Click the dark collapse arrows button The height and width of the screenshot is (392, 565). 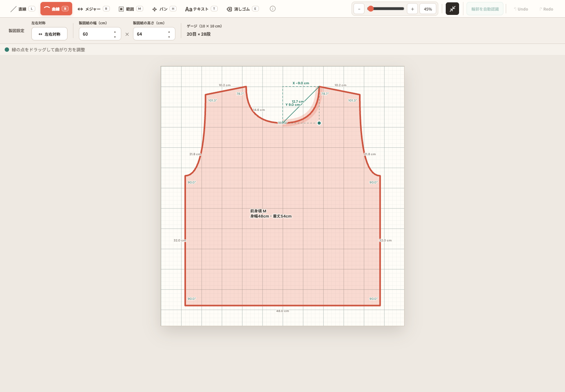point(452,9)
